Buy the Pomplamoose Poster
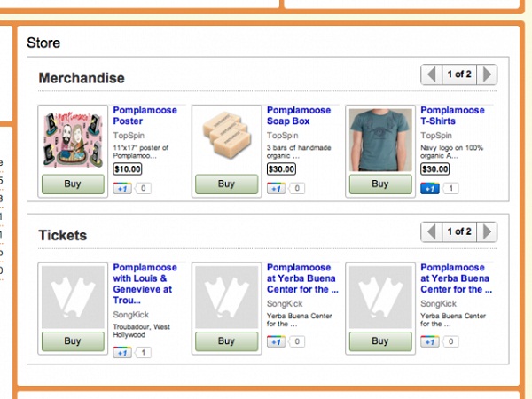 [x=73, y=184]
